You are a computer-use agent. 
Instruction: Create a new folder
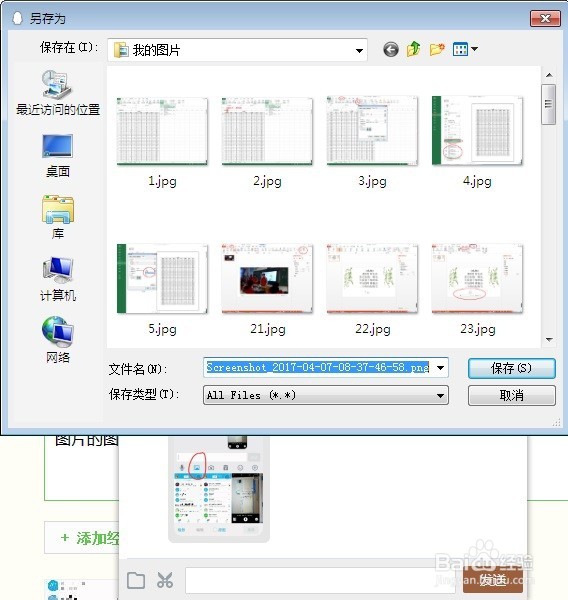[437, 49]
